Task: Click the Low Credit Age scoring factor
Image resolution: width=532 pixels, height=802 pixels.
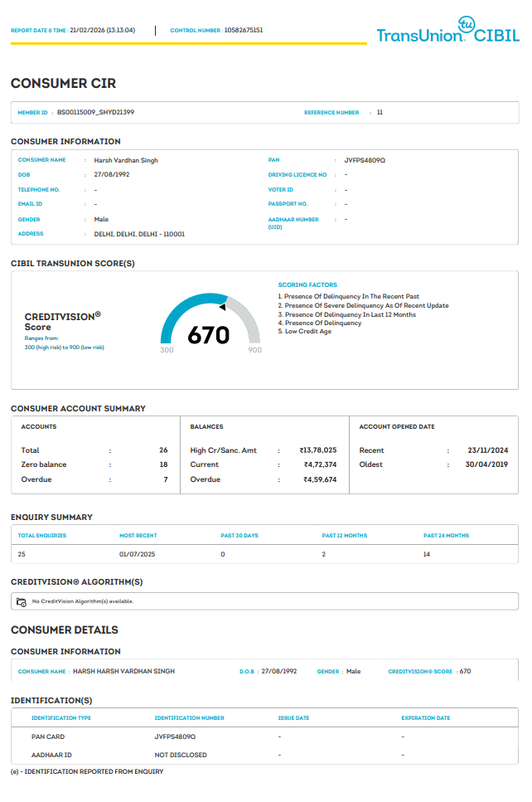Action: point(303,332)
